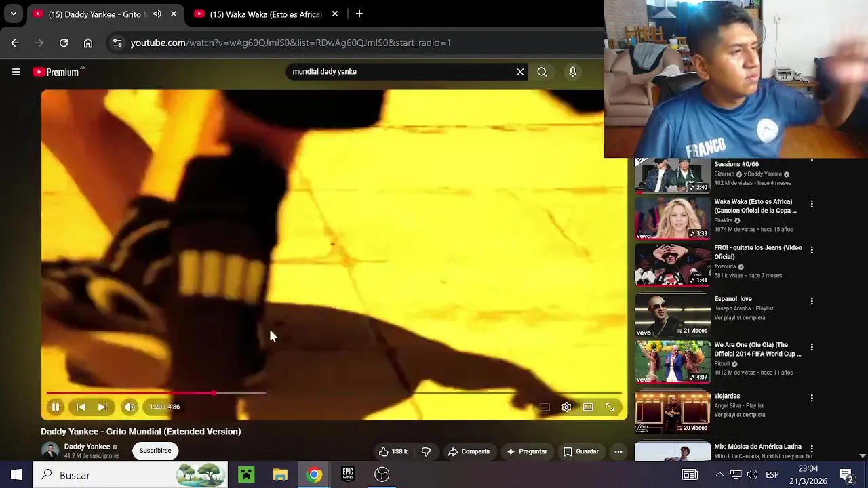
Task: Subscribe with the Suscribirse button
Action: point(155,451)
